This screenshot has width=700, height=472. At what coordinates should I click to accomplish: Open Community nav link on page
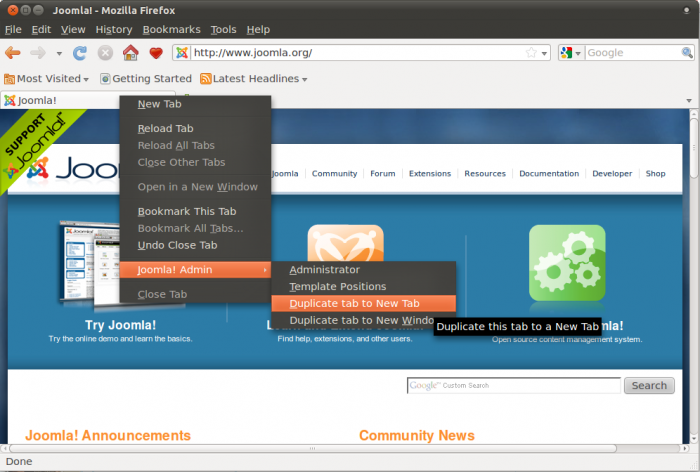[x=334, y=174]
